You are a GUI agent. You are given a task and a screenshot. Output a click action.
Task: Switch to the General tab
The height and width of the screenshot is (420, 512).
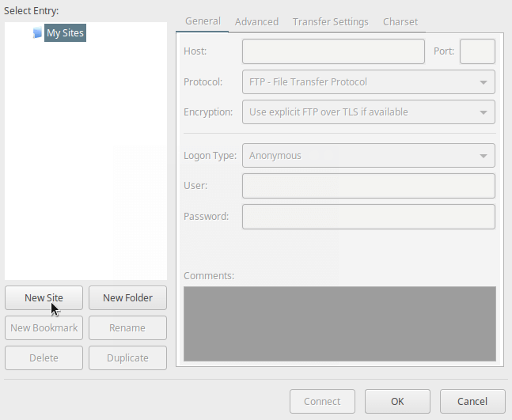[203, 21]
